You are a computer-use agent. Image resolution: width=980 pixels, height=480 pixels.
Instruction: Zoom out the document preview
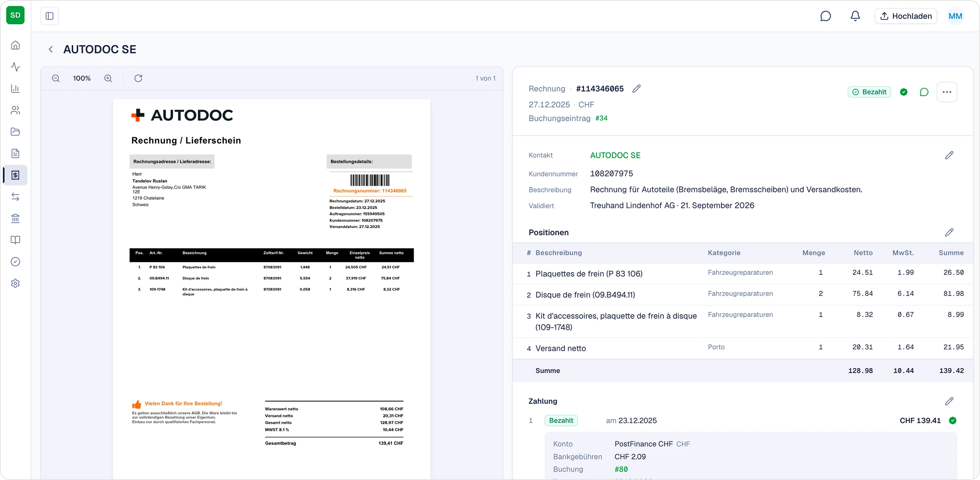tap(56, 78)
